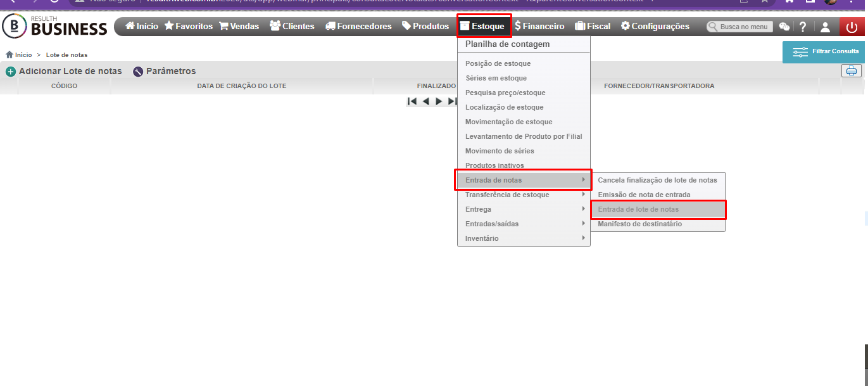Expand Transferência de estoque submenu

524,195
